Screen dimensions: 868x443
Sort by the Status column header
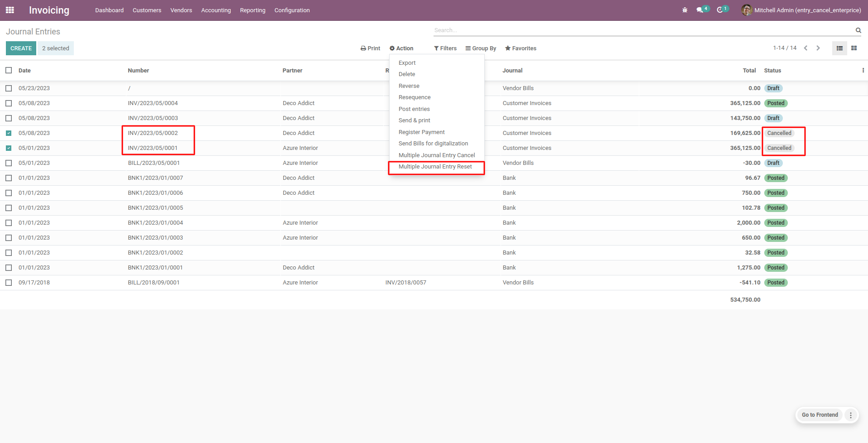point(772,71)
